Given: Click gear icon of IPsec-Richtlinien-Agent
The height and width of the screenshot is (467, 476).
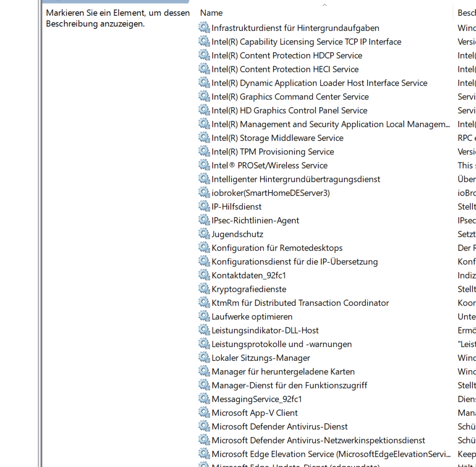Looking at the screenshot, I should tap(204, 220).
